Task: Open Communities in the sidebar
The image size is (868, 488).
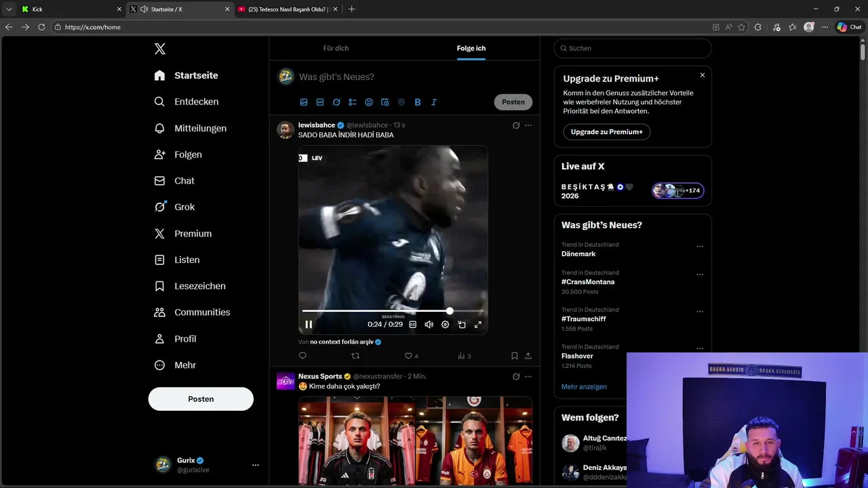Action: pos(192,312)
